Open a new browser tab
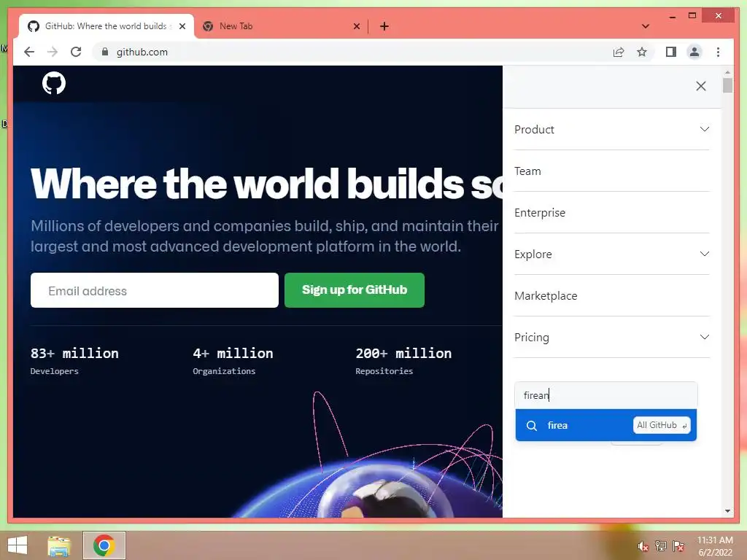Image resolution: width=747 pixels, height=560 pixels. tap(384, 26)
